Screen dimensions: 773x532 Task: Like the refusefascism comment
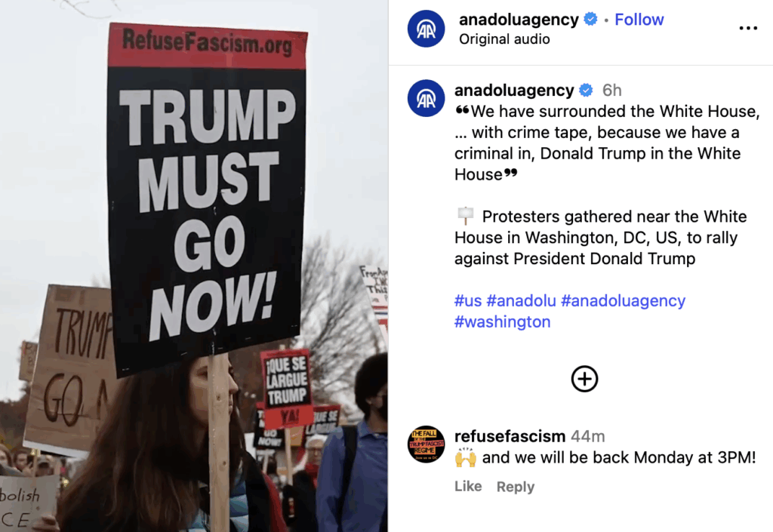[468, 486]
